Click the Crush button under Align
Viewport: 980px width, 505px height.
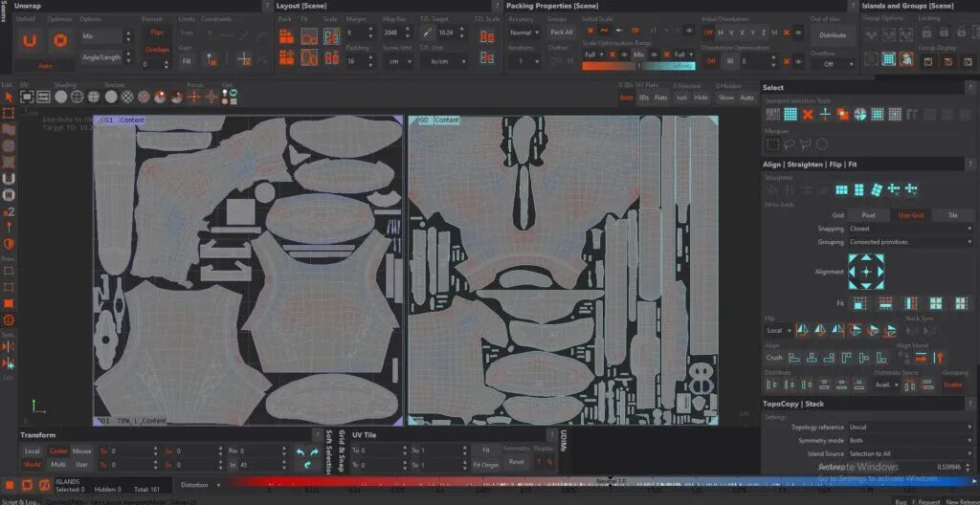coord(773,358)
